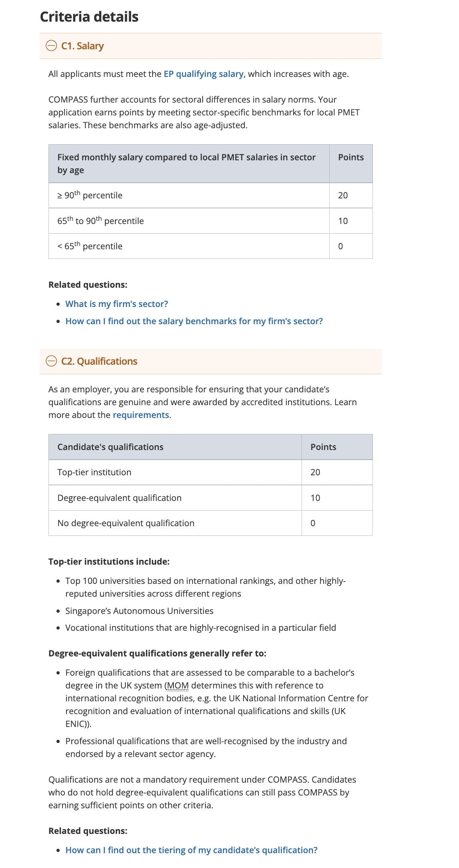Click the C1. Salary header bar

212,46
